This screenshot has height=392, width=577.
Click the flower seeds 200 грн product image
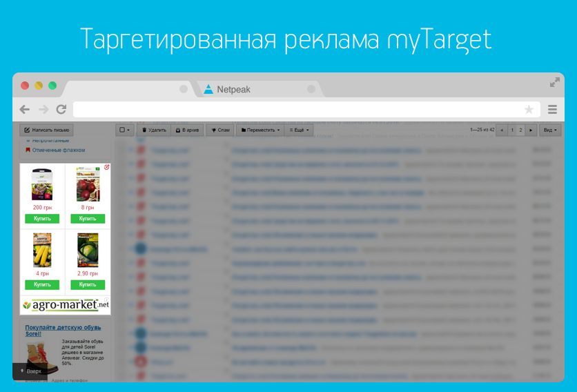click(x=42, y=184)
